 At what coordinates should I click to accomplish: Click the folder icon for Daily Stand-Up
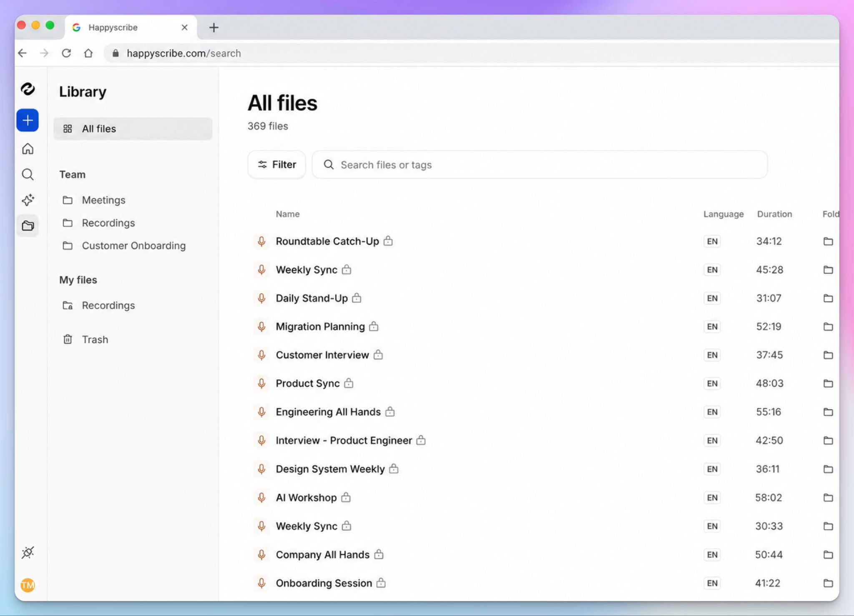(828, 298)
